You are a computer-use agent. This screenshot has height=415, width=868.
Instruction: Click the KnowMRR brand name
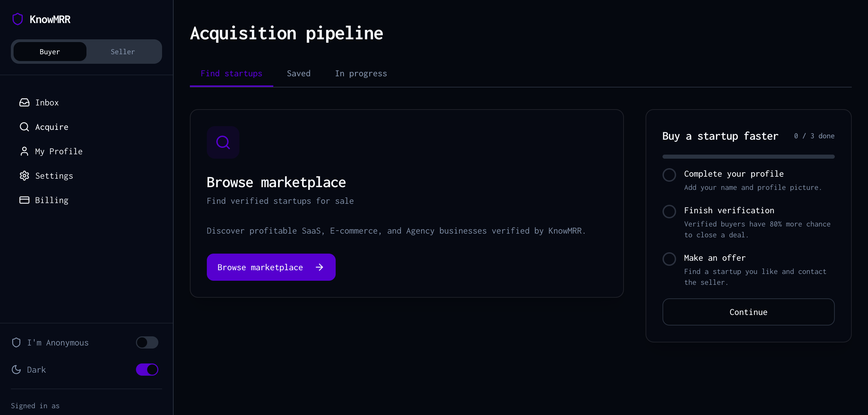point(50,19)
